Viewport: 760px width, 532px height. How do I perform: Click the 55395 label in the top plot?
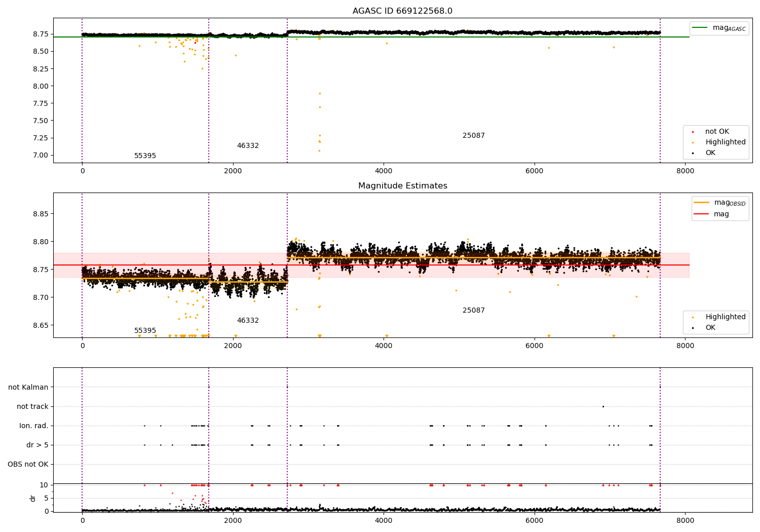145,156
